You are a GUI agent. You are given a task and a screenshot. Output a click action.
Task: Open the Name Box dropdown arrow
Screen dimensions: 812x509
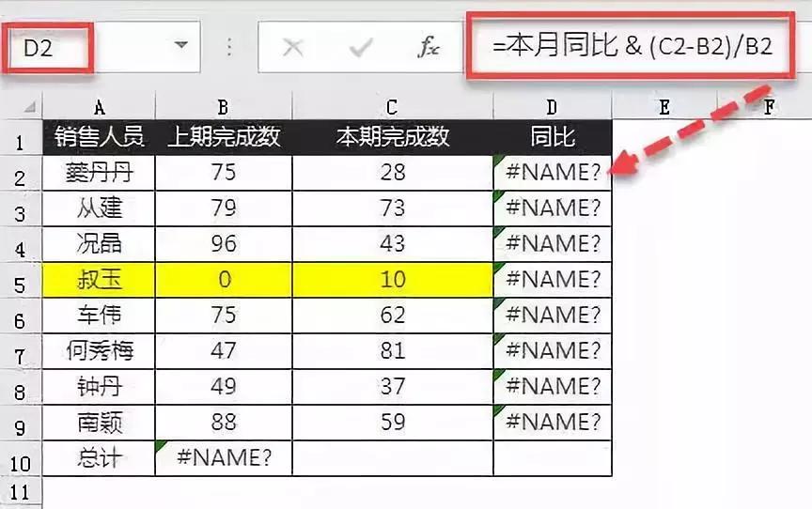point(181,45)
